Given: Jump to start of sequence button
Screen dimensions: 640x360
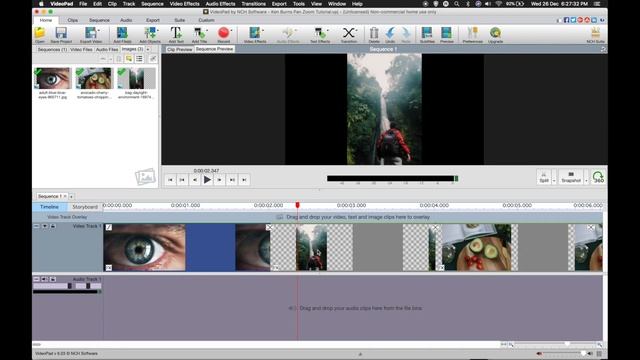Looking at the screenshot, I should click(x=170, y=180).
